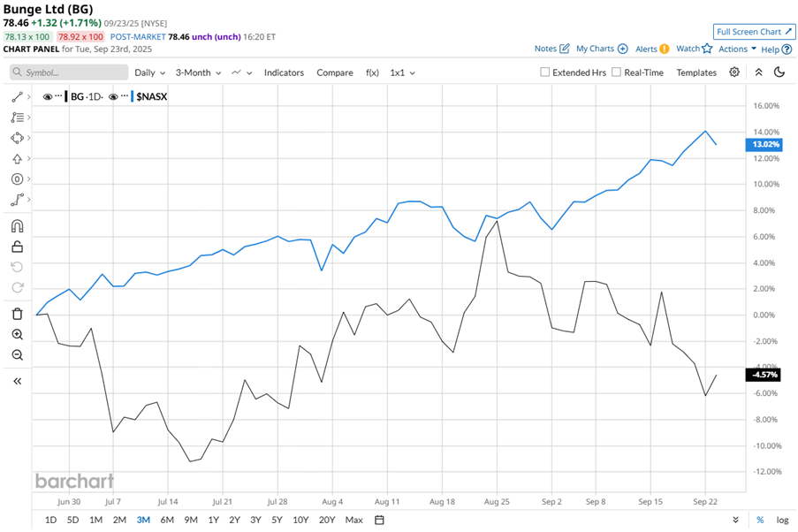This screenshot has height=532, width=798.
Task: Click the $NASX blue color marker
Action: [x=133, y=96]
